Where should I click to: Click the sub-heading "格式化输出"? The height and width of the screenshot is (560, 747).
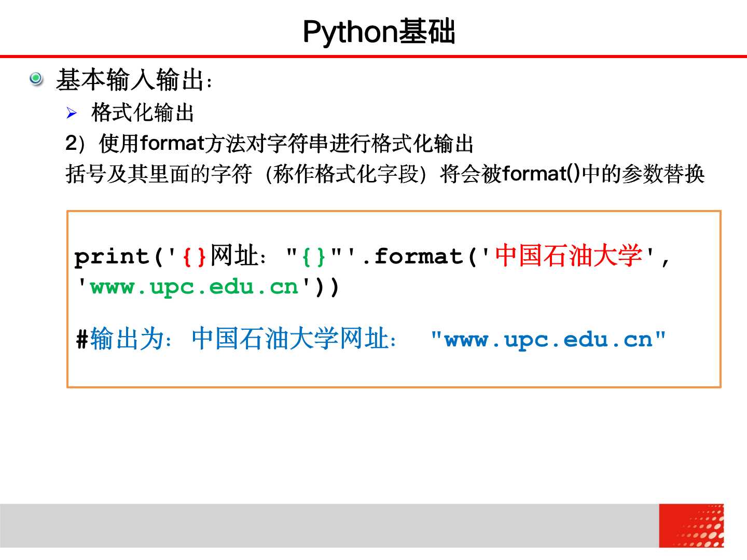coord(143,113)
